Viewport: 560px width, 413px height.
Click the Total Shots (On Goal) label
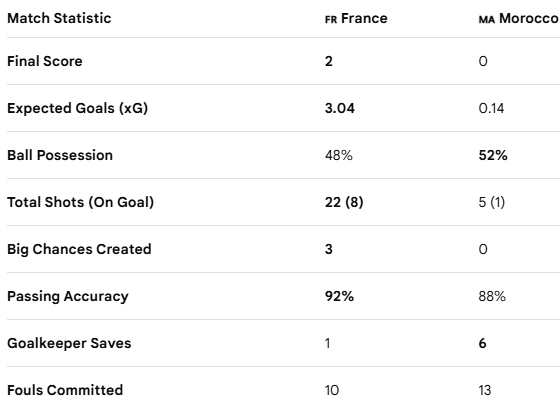point(80,202)
